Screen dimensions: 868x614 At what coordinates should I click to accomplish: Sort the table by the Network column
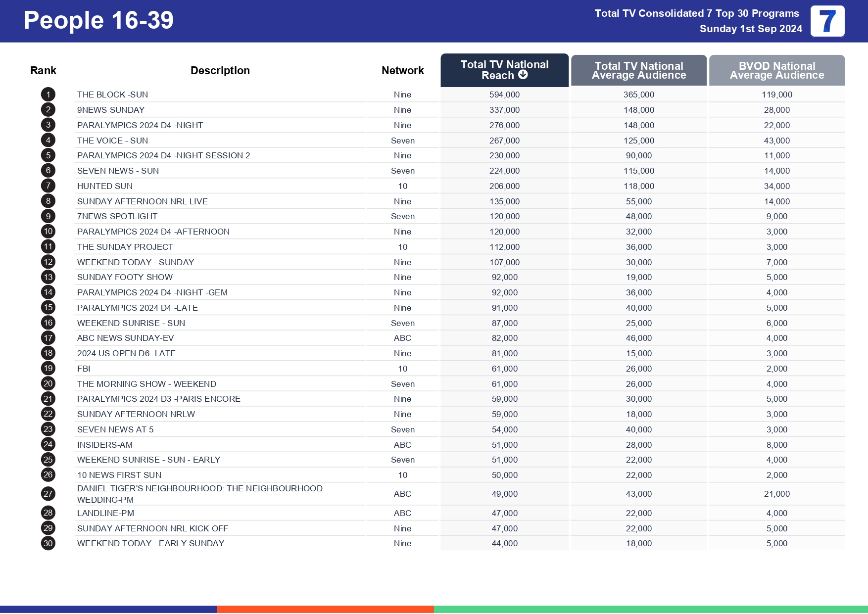pyautogui.click(x=402, y=70)
